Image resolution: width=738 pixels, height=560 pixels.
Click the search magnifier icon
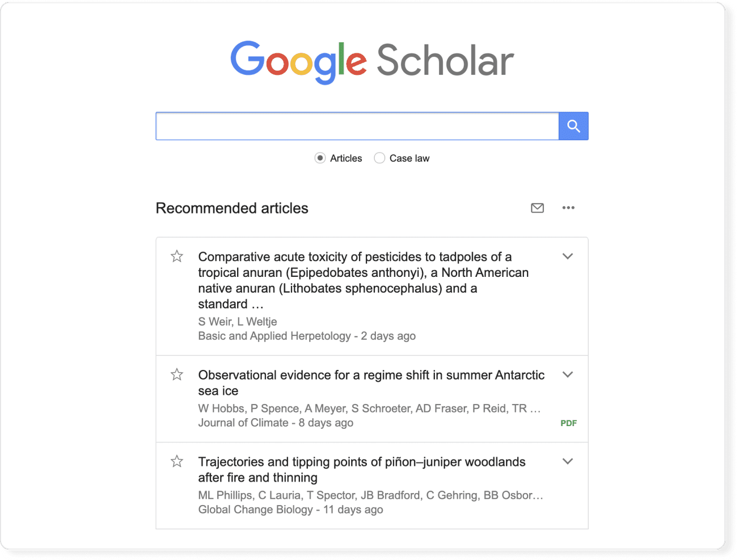(574, 126)
